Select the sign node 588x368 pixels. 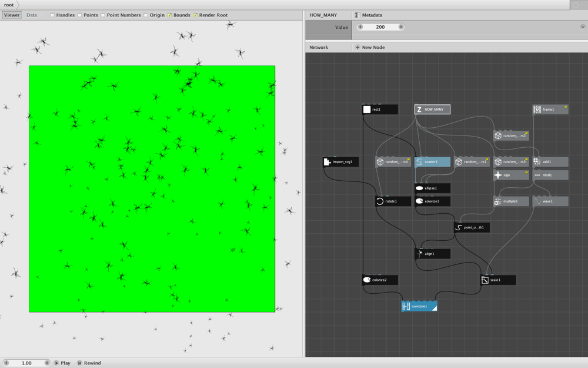[511, 175]
